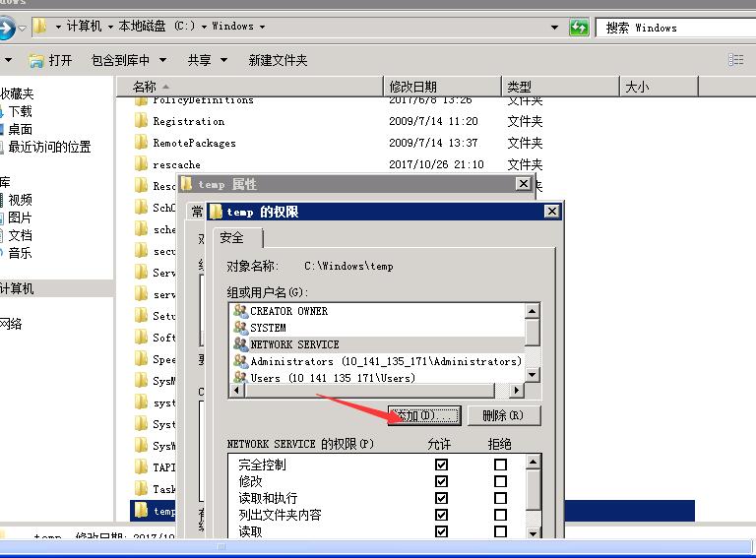Expand the Share toolbar dropdown
Viewport: 756px width, 558px height.
[223, 60]
